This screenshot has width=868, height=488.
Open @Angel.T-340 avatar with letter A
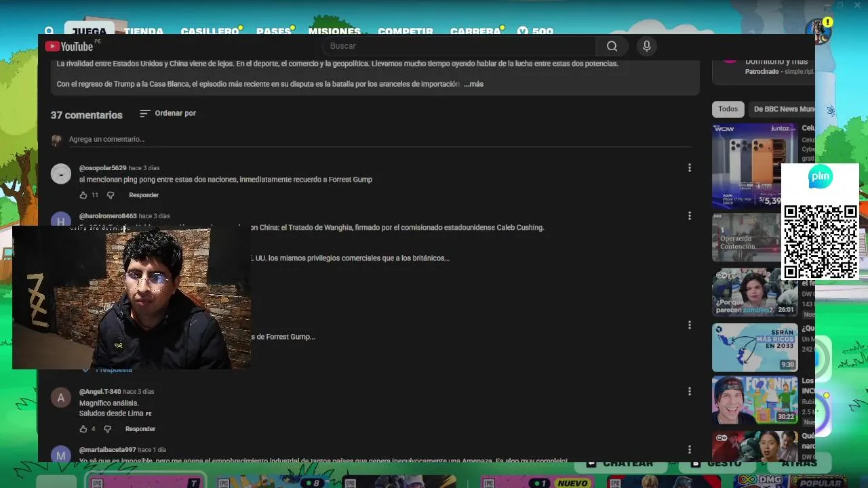[61, 398]
